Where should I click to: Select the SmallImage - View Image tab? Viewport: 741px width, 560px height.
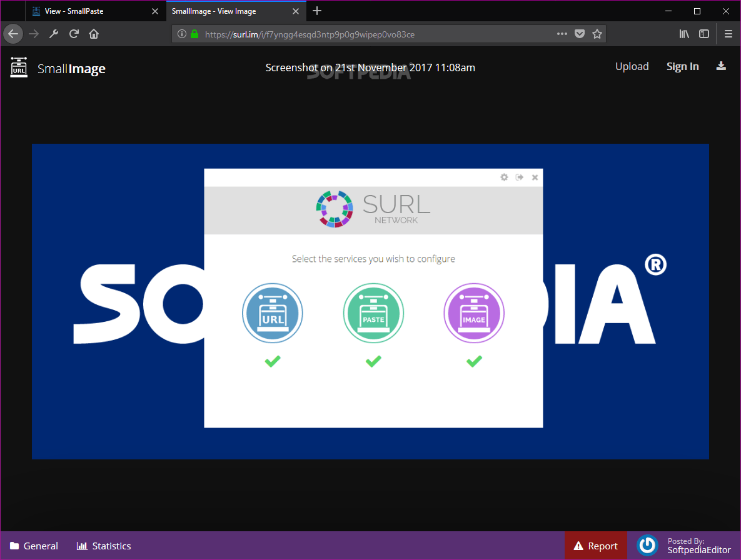[236, 11]
